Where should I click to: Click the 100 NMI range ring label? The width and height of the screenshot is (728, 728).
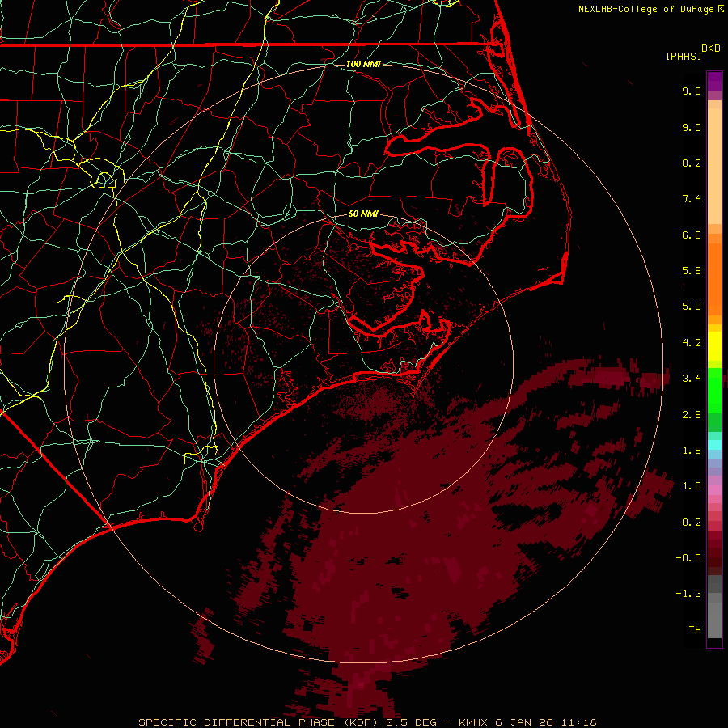coord(363,64)
